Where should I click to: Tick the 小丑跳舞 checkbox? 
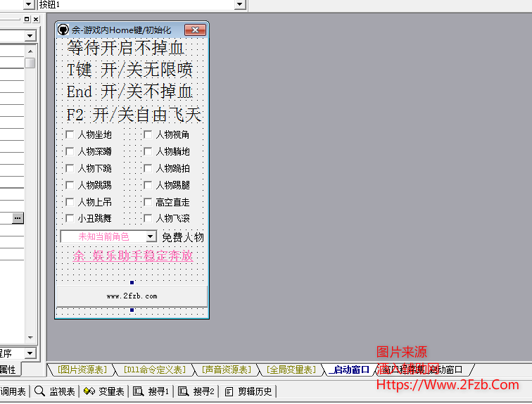pyautogui.click(x=70, y=218)
